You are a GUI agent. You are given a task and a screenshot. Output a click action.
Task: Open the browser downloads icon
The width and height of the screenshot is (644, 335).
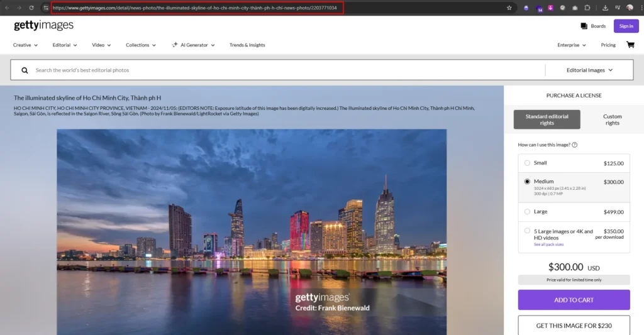605,8
